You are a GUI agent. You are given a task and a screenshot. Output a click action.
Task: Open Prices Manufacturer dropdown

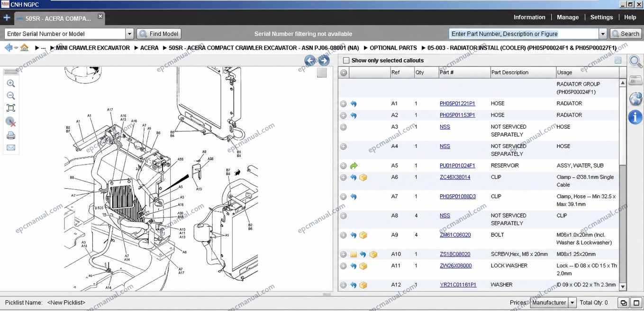click(553, 302)
